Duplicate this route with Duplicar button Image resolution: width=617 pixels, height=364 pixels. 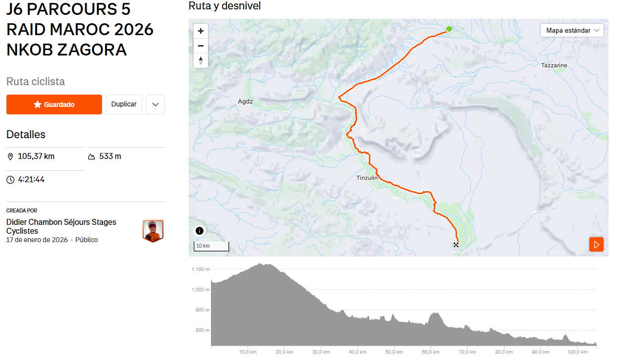tap(124, 104)
